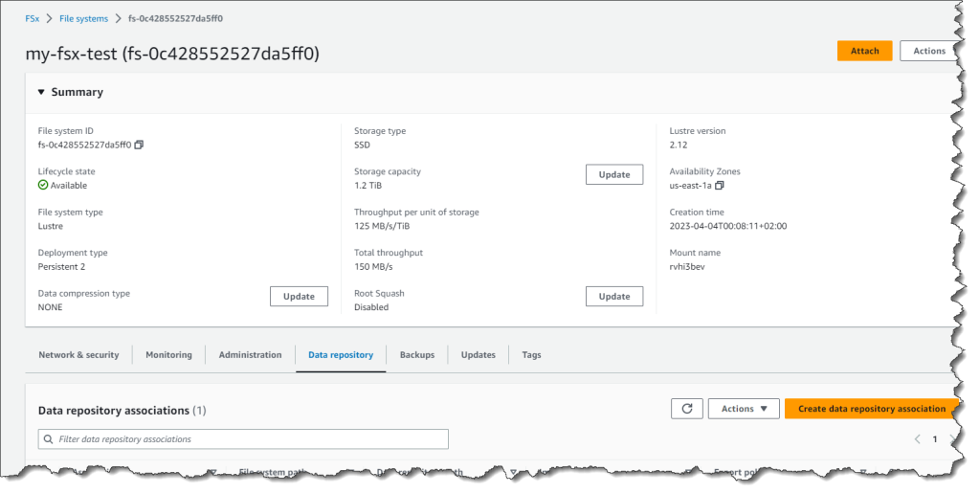Click the 'Available' lifecycle state

point(62,186)
